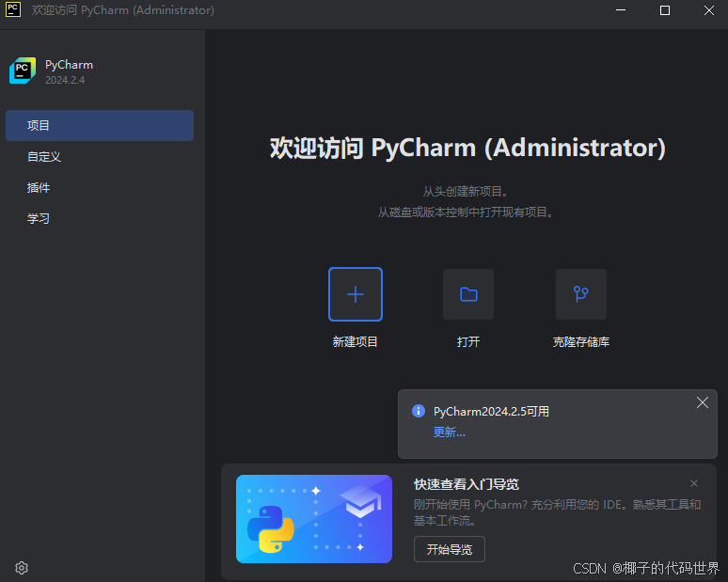Screen dimensions: 728x582
Task: Click the 新建项目 label
Action: 356,342
